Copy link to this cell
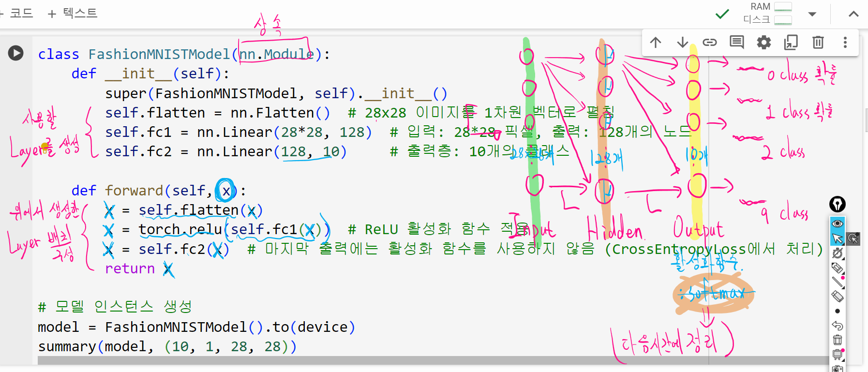The image size is (868, 372). [x=709, y=43]
